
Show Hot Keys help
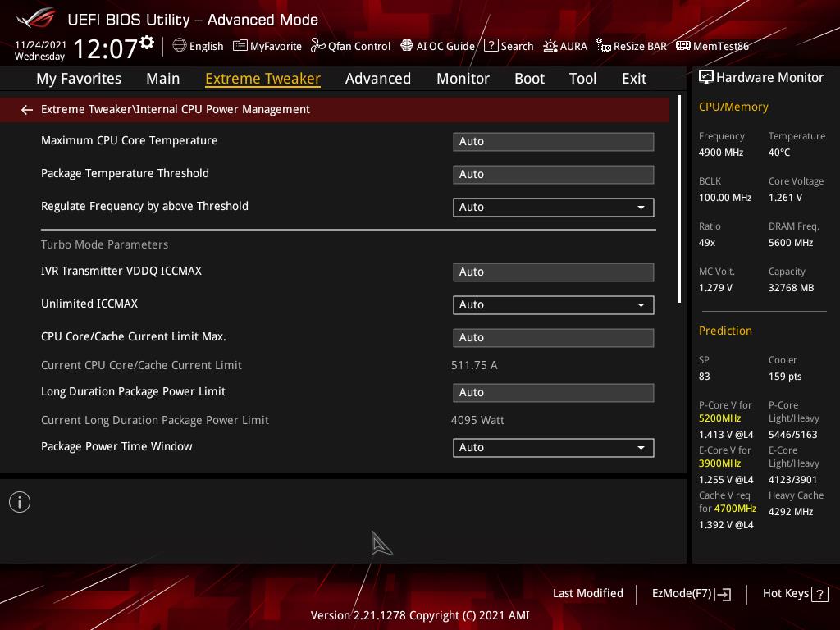point(795,594)
